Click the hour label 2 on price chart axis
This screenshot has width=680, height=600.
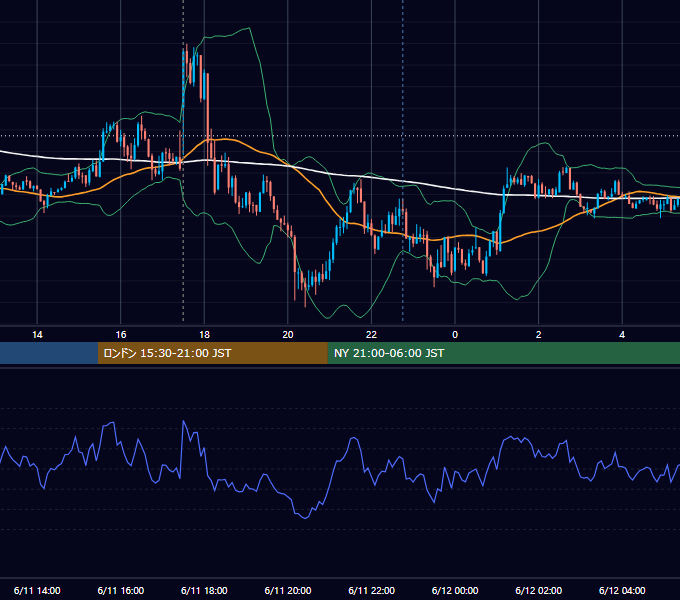point(539,335)
